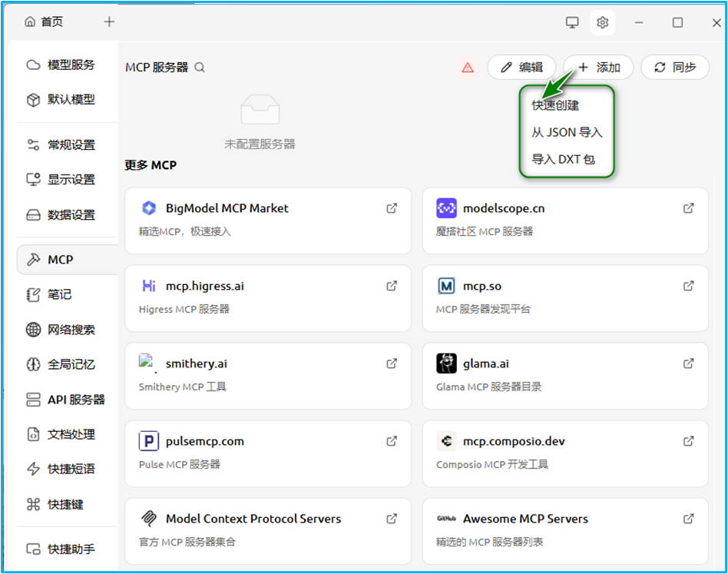
Task: Open external link icon on smithery.ai card
Action: point(392,363)
